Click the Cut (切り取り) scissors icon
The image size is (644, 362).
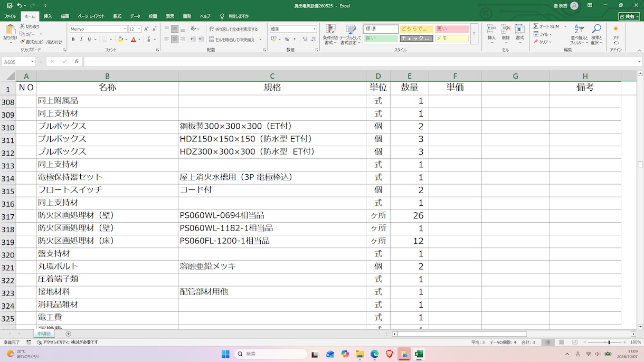tap(22, 26)
